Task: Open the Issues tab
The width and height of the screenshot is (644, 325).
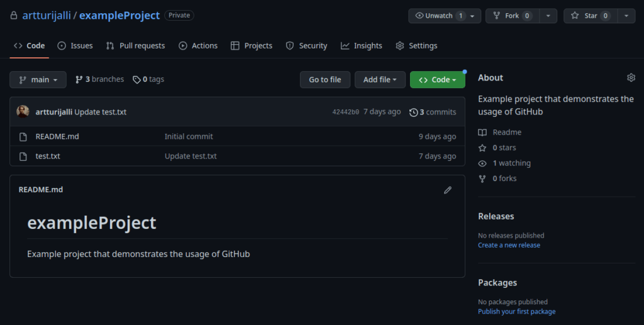Action: click(x=75, y=45)
